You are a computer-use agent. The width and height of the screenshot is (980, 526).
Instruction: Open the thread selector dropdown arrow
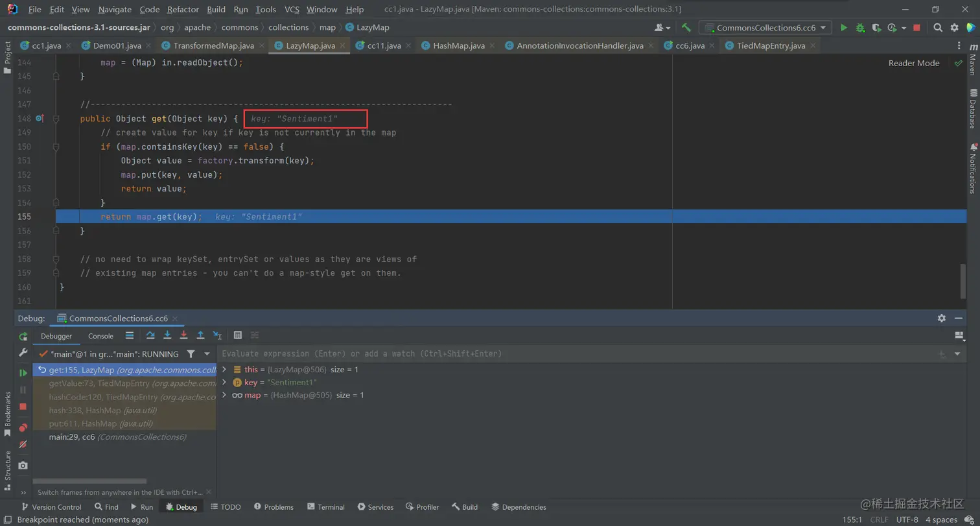click(207, 354)
